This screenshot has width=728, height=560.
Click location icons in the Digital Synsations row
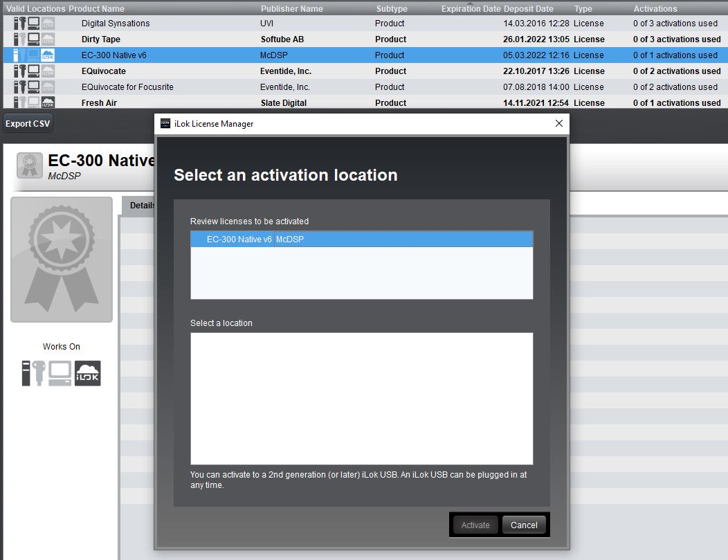pos(34,24)
